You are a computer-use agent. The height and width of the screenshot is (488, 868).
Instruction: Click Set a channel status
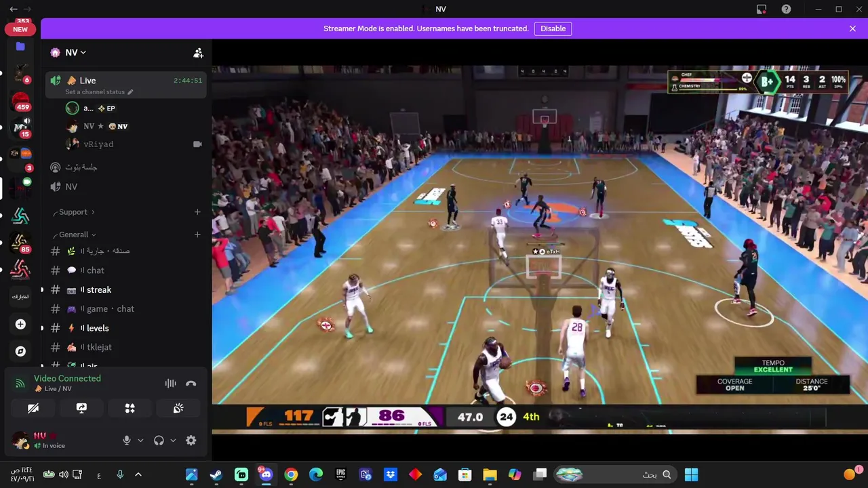pyautogui.click(x=95, y=92)
